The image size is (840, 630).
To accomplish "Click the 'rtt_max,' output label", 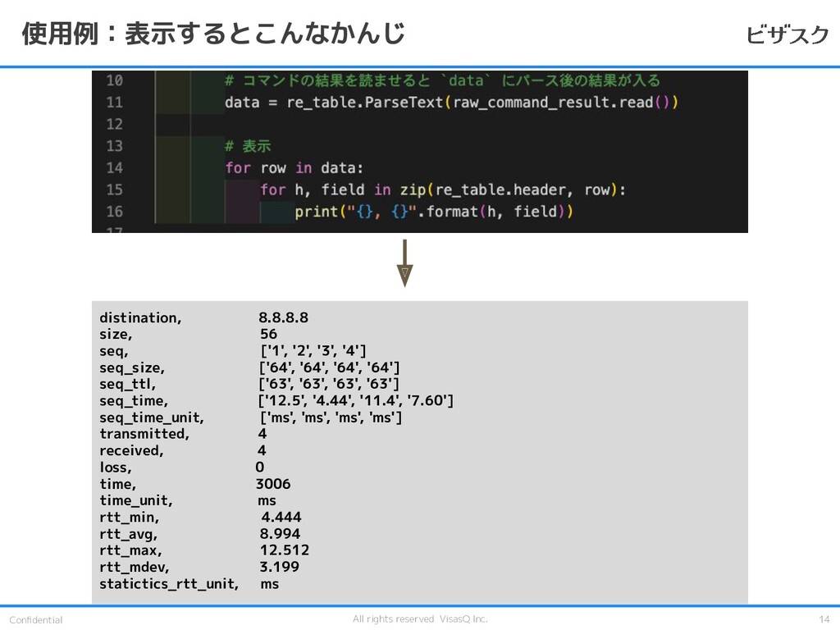I will [x=130, y=550].
